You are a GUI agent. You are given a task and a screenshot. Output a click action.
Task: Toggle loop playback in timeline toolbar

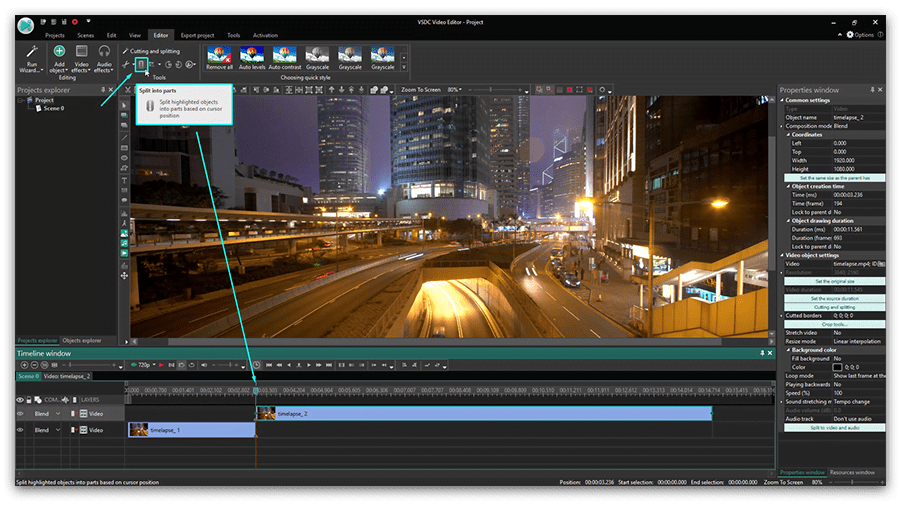(191, 365)
